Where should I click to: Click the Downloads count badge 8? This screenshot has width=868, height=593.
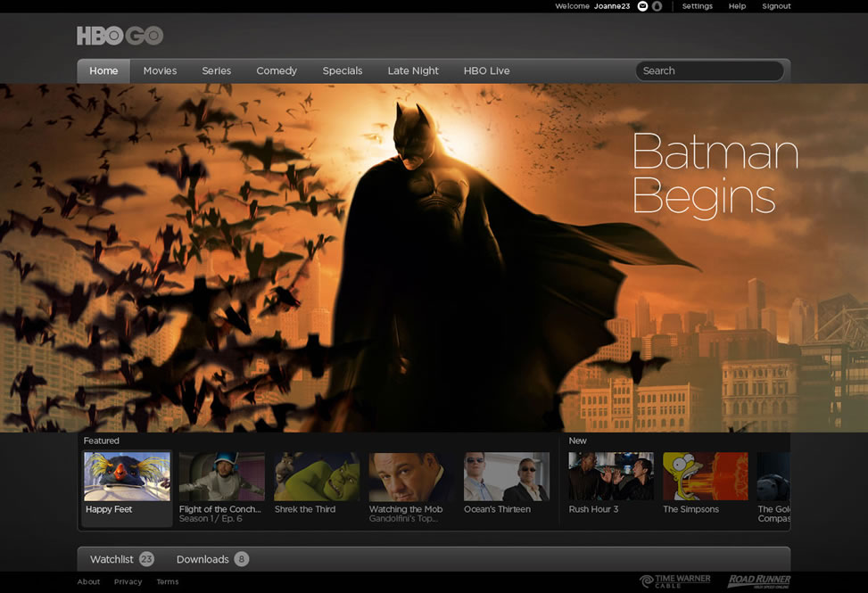241,559
